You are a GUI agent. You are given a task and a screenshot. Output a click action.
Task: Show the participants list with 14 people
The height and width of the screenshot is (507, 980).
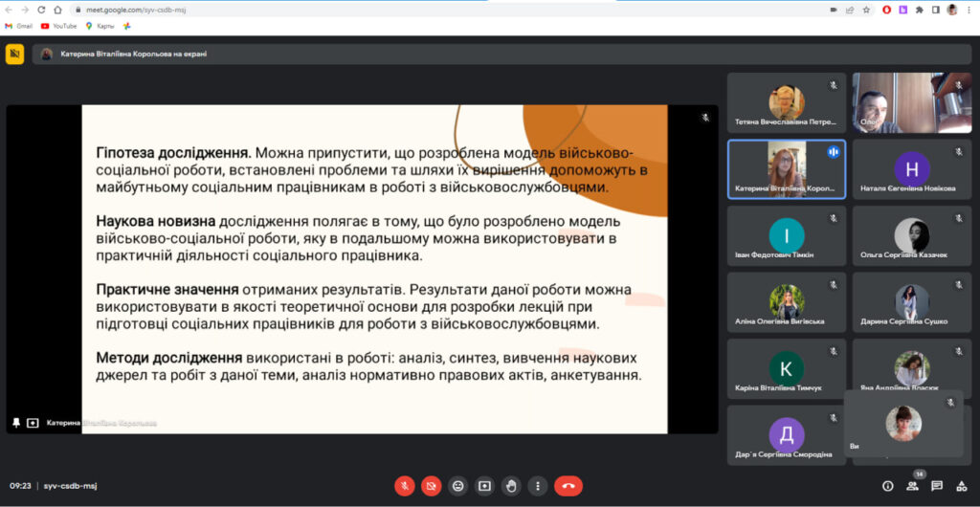pos(913,486)
